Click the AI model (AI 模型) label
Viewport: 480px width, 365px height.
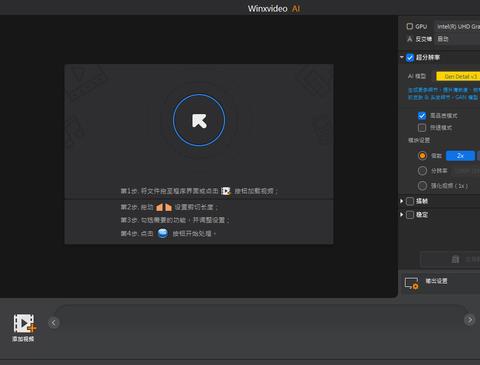pyautogui.click(x=417, y=76)
